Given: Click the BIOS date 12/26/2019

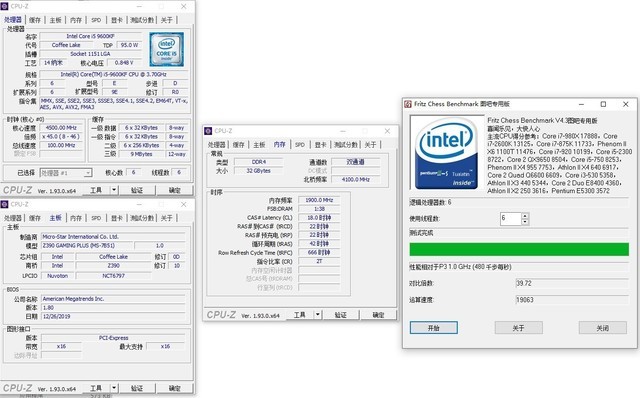Looking at the screenshot, I should pos(113,316).
